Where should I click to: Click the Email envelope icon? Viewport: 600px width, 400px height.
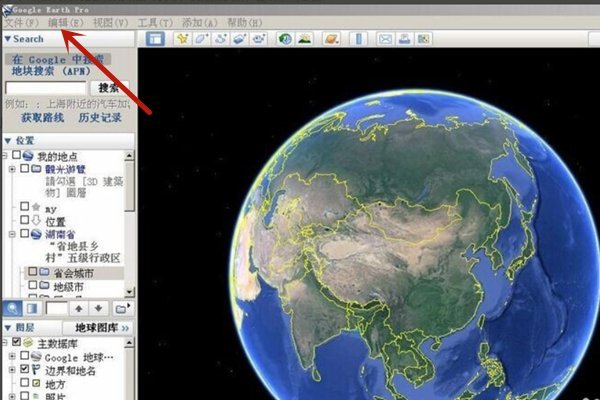pos(385,39)
